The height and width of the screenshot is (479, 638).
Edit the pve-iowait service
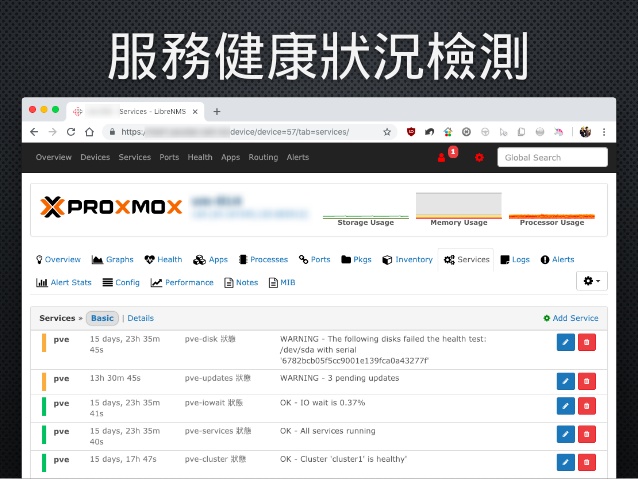[566, 406]
